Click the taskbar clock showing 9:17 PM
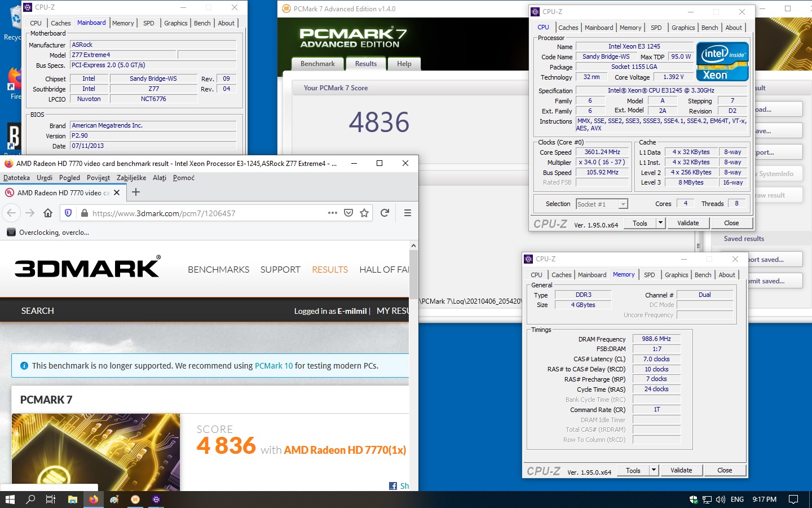 click(x=764, y=500)
